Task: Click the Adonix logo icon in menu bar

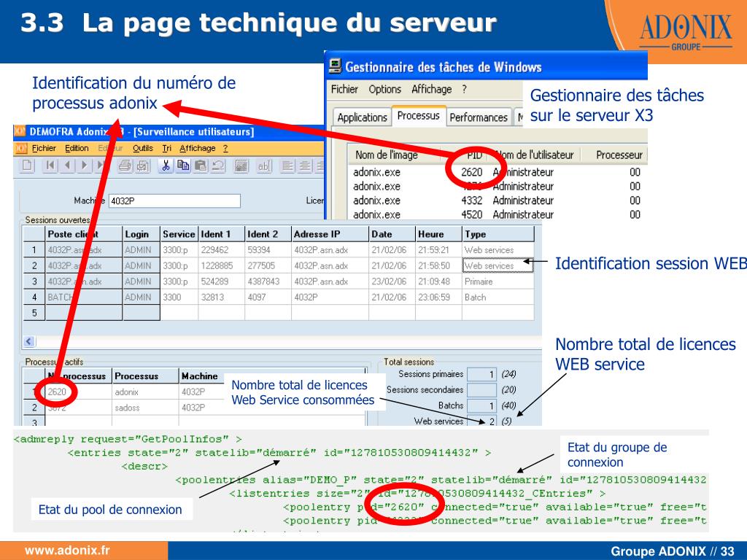Action: (21, 149)
